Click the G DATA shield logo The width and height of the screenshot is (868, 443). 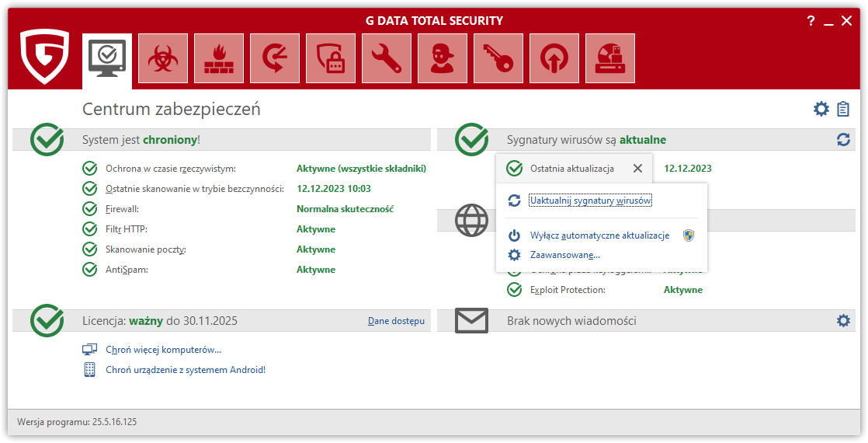pyautogui.click(x=45, y=57)
